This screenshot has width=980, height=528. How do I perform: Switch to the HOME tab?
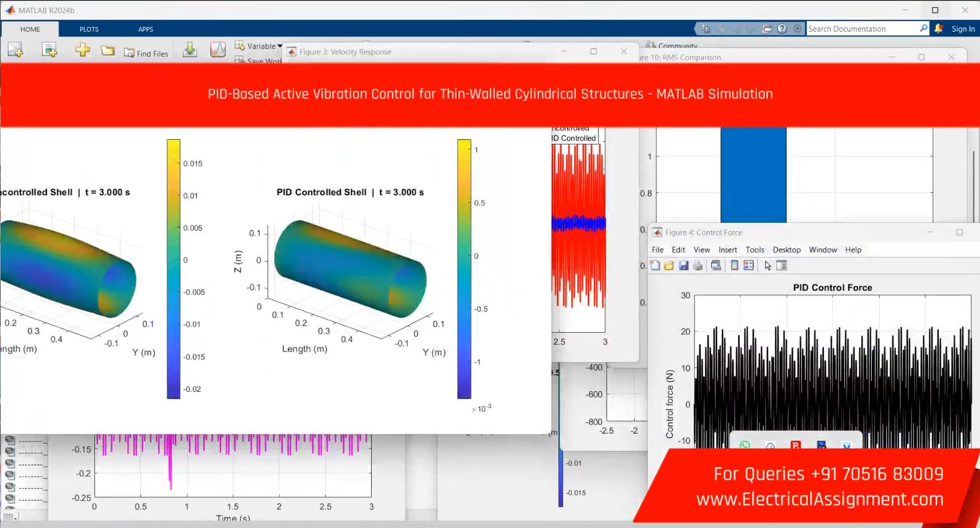30,29
